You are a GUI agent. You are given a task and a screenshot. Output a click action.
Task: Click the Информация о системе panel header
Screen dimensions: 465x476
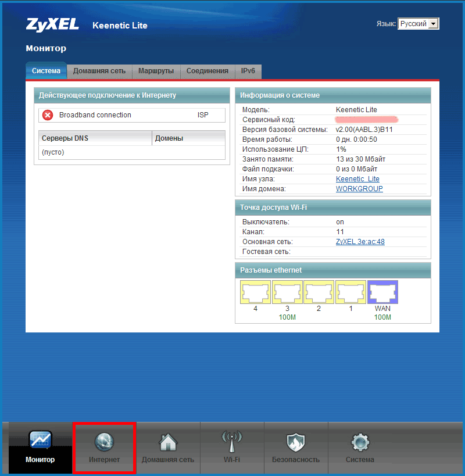333,95
